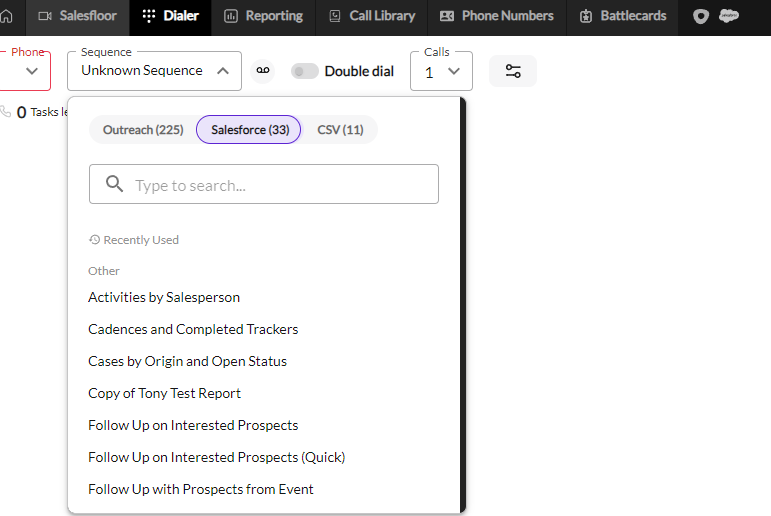Viewport: 771px width, 516px height.
Task: Select the Outreach (225) filter
Action: pyautogui.click(x=143, y=130)
